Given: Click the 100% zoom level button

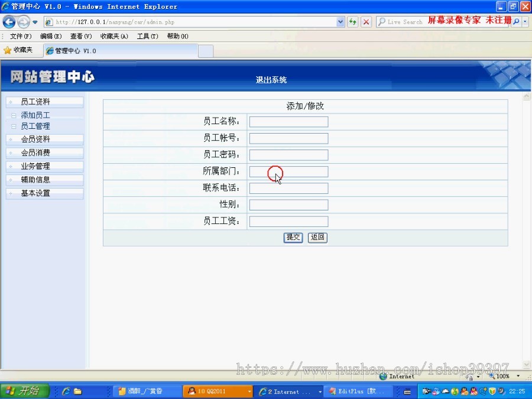Looking at the screenshot, I should 499,377.
